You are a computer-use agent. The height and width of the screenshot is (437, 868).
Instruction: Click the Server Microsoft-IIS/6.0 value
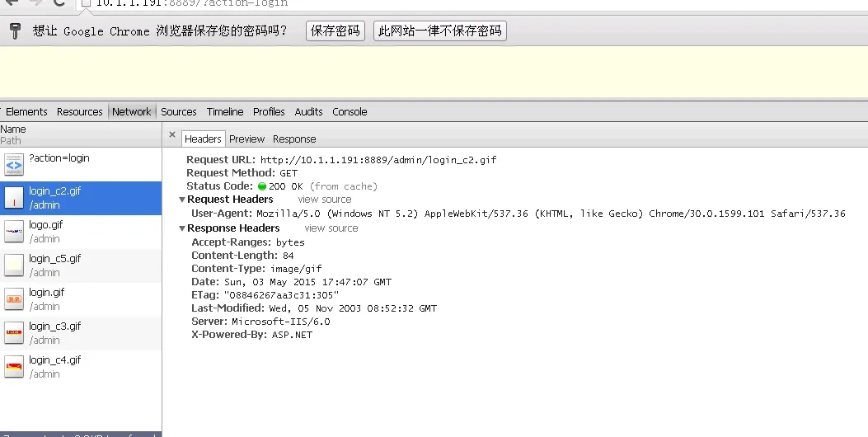click(x=280, y=322)
